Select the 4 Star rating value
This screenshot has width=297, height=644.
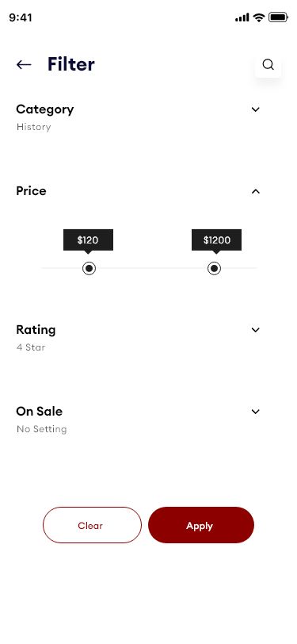pyautogui.click(x=31, y=347)
